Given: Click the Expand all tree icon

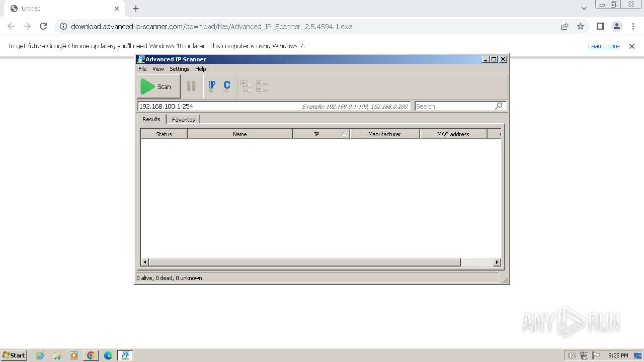Looking at the screenshot, I should (247, 86).
